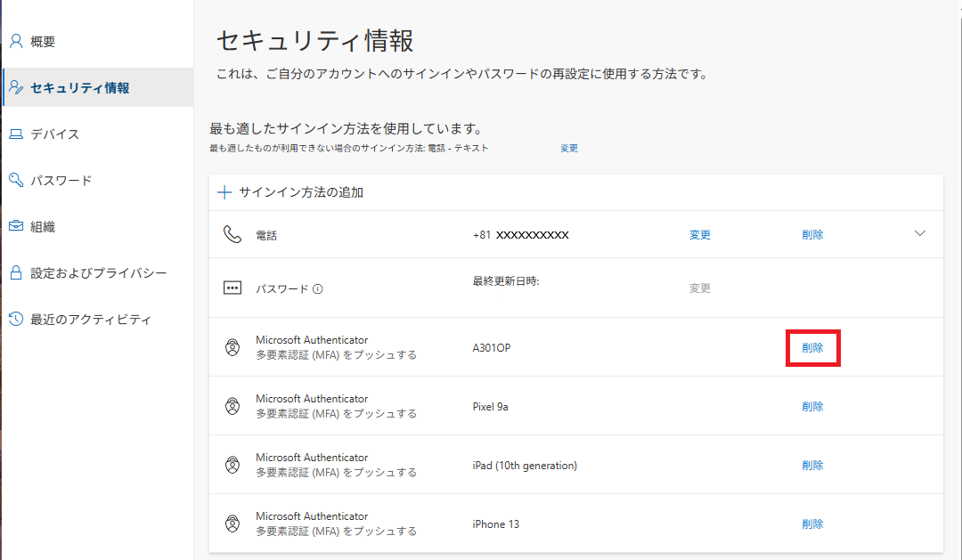The width and height of the screenshot is (962, 560).
Task: Click the phone icon in 電話 row
Action: pos(232,234)
